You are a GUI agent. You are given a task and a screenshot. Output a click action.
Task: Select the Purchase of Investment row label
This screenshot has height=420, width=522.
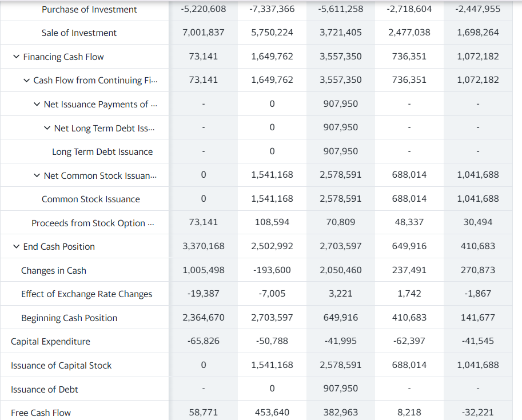[89, 9]
